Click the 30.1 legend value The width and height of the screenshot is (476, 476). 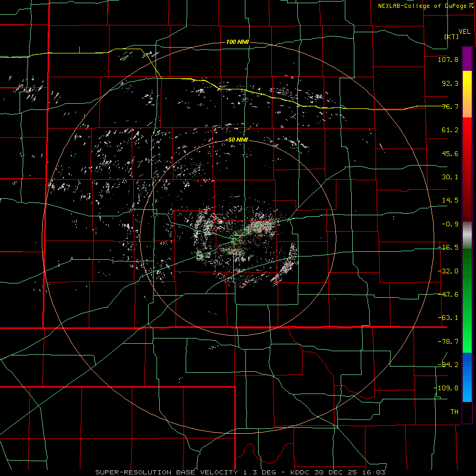[450, 177]
